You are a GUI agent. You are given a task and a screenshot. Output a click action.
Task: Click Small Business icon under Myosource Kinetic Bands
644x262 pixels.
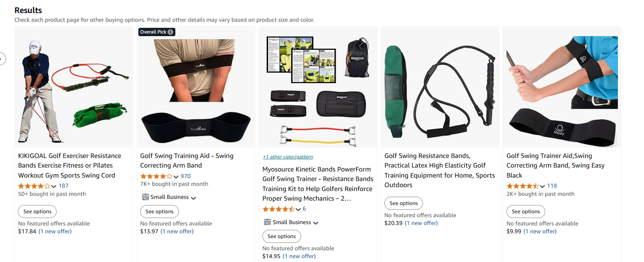pyautogui.click(x=268, y=222)
